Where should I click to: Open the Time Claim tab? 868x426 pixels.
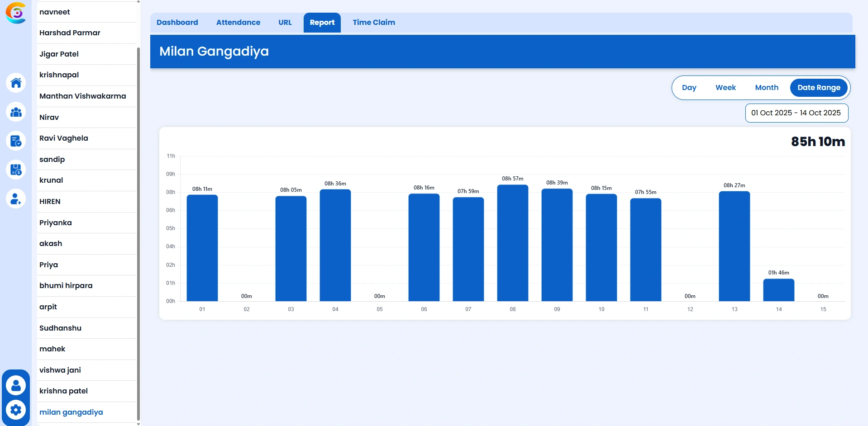tap(374, 23)
